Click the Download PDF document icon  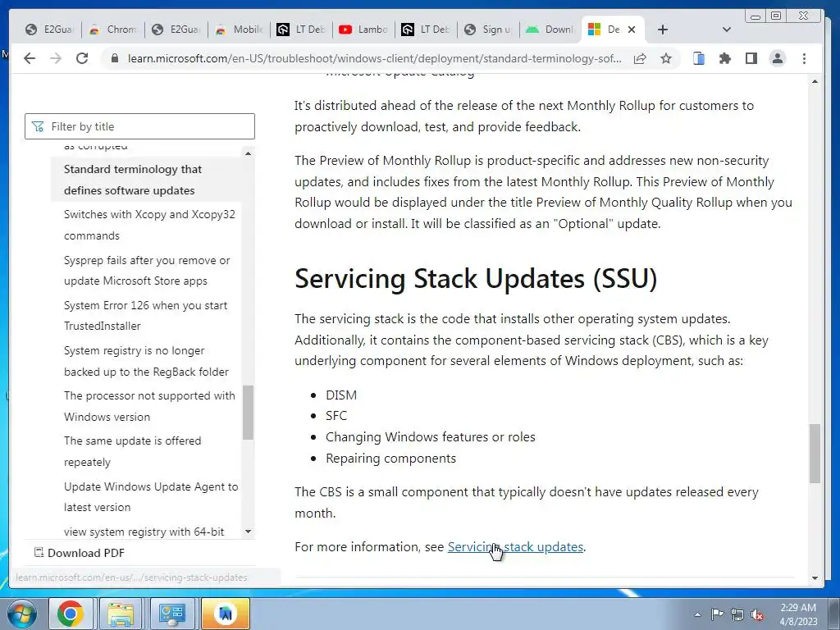(39, 552)
